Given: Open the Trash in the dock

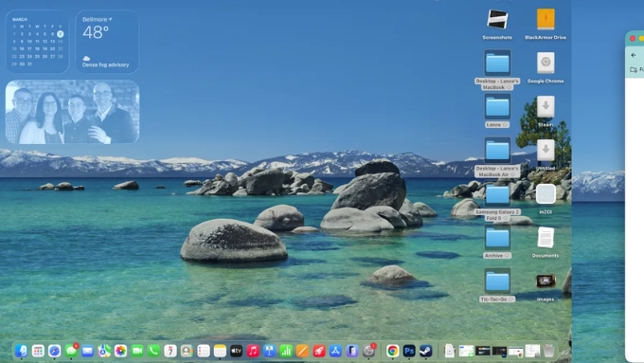Looking at the screenshot, I should pyautogui.click(x=548, y=351).
